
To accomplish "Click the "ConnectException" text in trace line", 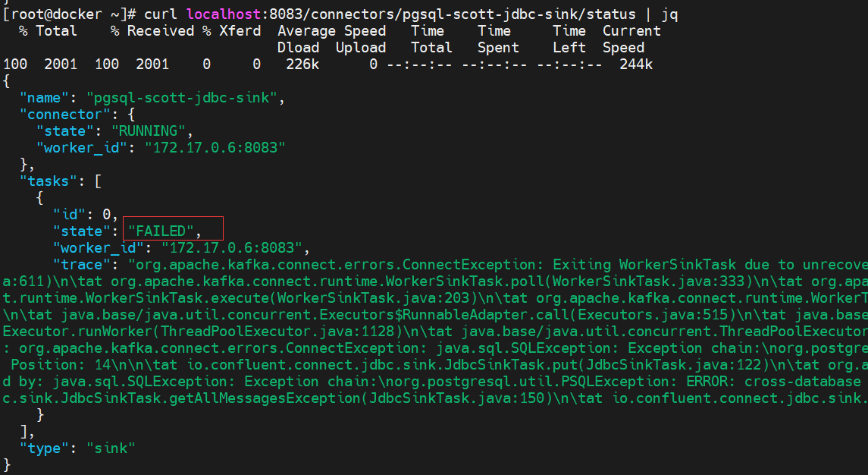I will click(473, 264).
